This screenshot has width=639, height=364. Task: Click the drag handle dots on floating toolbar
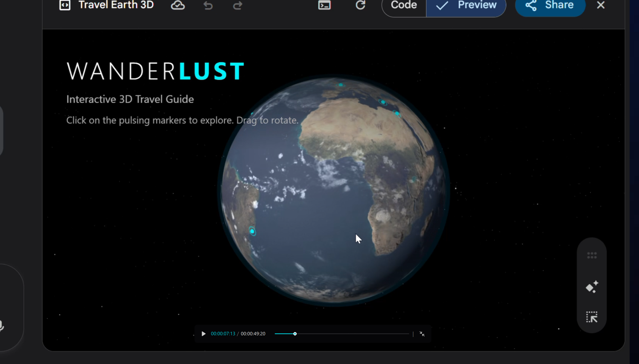coord(592,255)
